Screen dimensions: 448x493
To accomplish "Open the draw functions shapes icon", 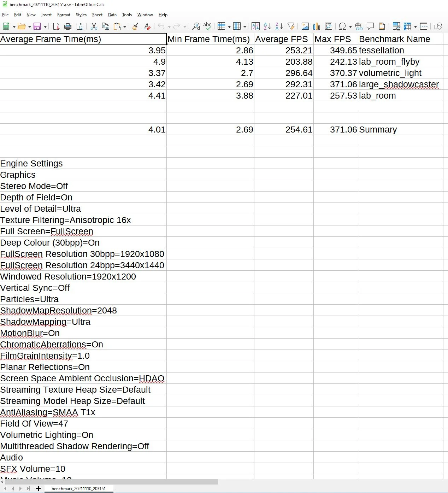I will point(438,27).
